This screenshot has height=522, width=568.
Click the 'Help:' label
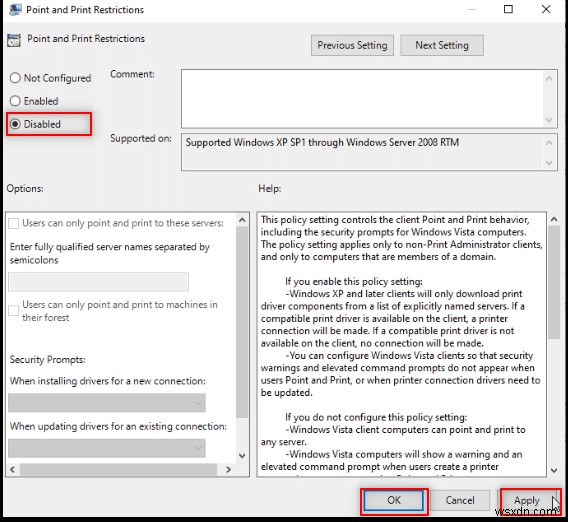[x=270, y=188]
